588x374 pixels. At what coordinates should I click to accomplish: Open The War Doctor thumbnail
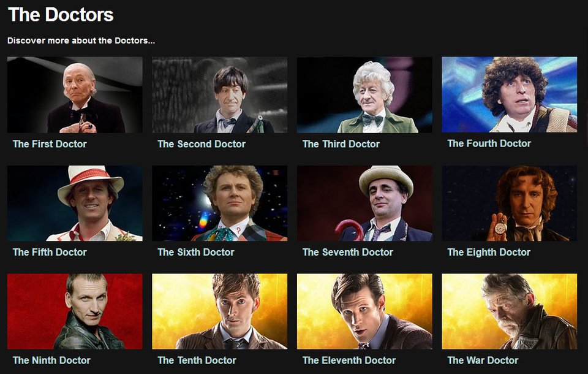(509, 311)
